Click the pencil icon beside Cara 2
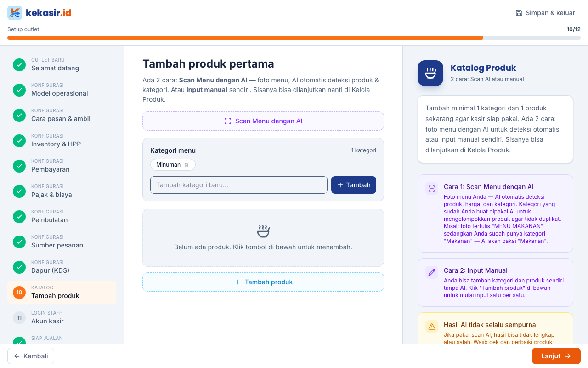Viewport: 588px width, 368px height. (432, 272)
